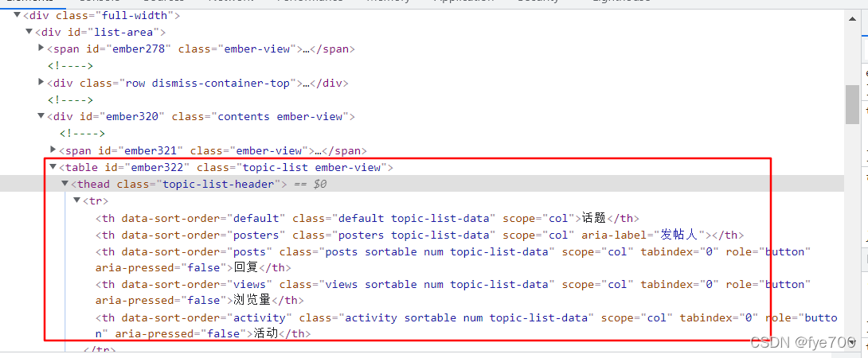
Task: Click class value "topic-list-header"
Action: click(219, 185)
